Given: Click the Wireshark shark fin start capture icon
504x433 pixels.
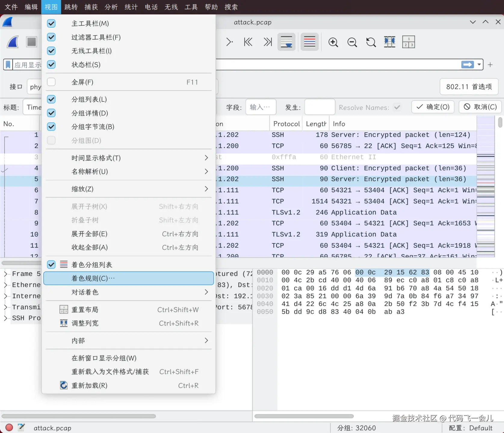Looking at the screenshot, I should pos(13,42).
